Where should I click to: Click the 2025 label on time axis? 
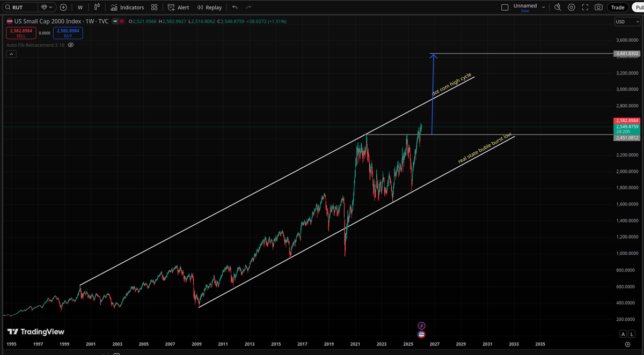click(408, 344)
